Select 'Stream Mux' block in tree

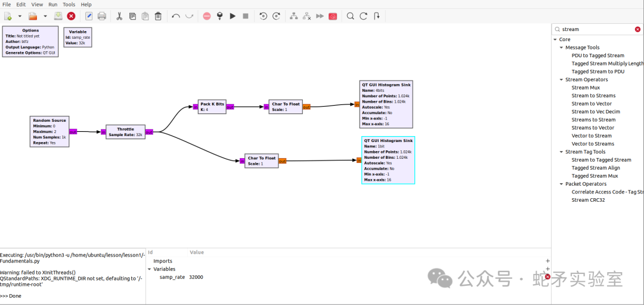(x=586, y=88)
